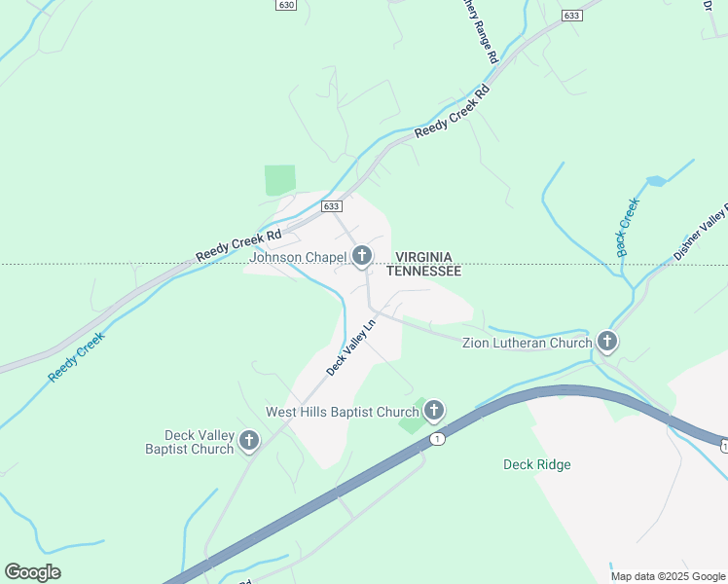Click the TENNESSEE state label

pos(424,272)
